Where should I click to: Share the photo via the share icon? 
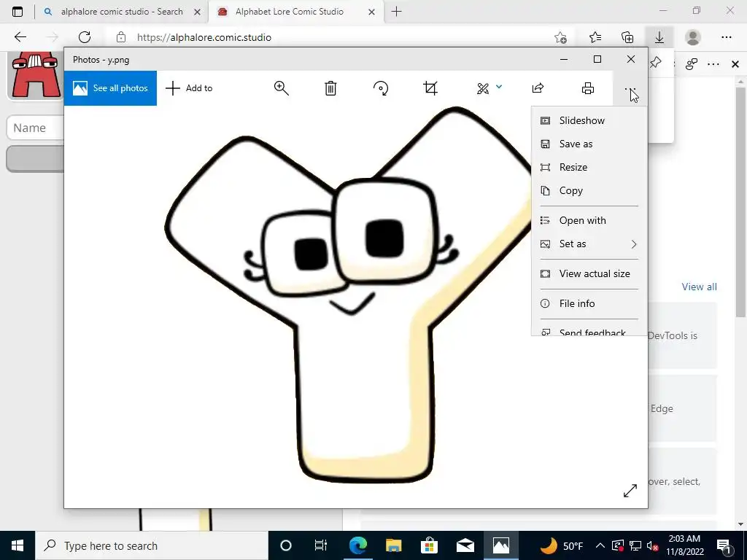pyautogui.click(x=538, y=88)
